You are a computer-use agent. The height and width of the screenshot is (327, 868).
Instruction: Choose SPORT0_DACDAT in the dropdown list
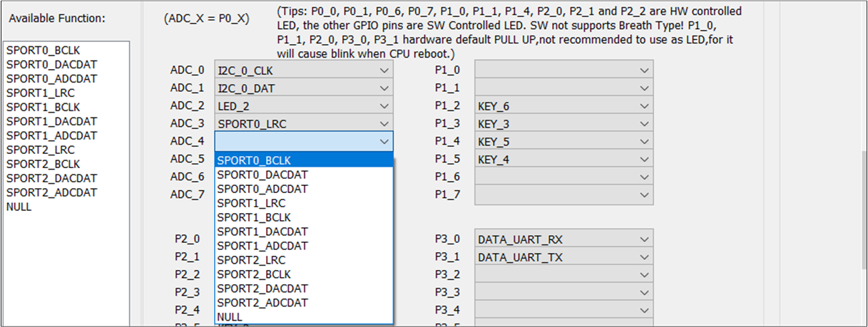pyautogui.click(x=304, y=175)
